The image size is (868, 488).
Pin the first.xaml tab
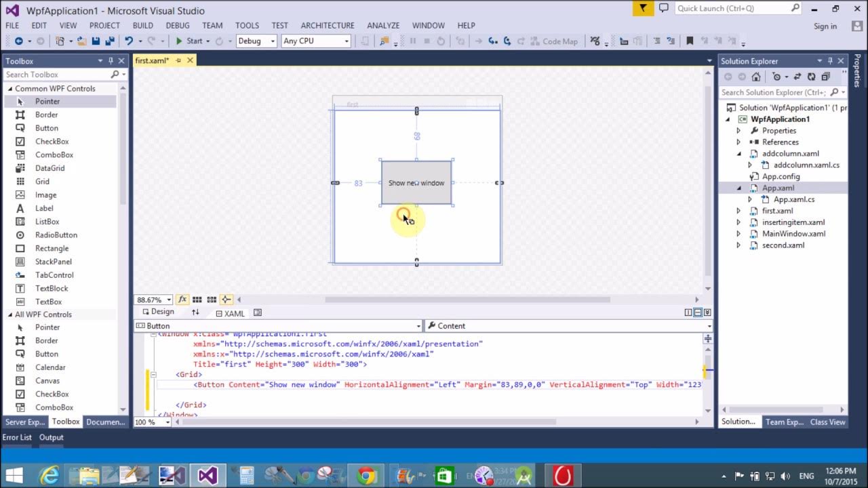coord(178,60)
